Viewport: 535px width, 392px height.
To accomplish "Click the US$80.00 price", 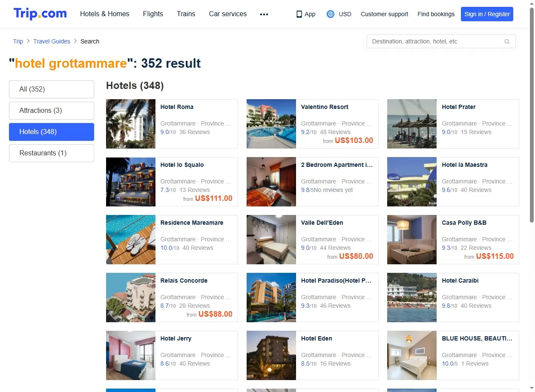I will point(356,256).
